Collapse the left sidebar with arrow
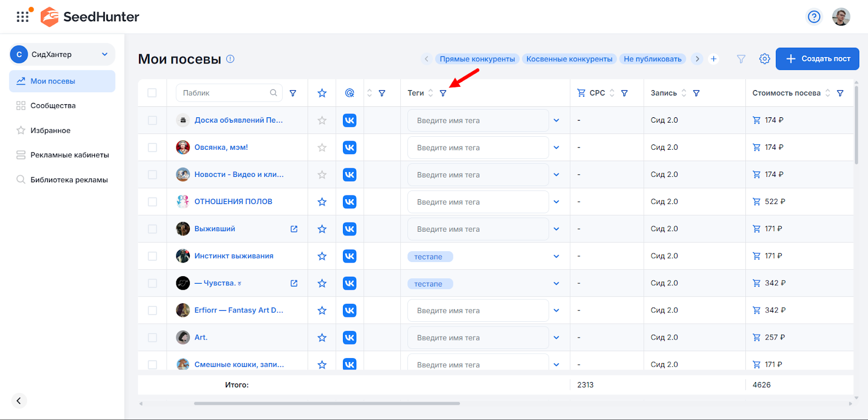This screenshot has width=868, height=420. (19, 400)
